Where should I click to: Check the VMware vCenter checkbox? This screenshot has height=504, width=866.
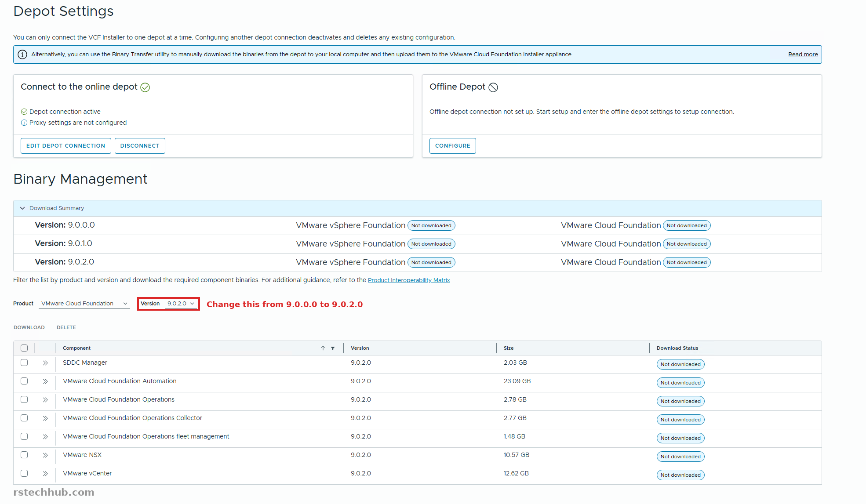[24, 473]
